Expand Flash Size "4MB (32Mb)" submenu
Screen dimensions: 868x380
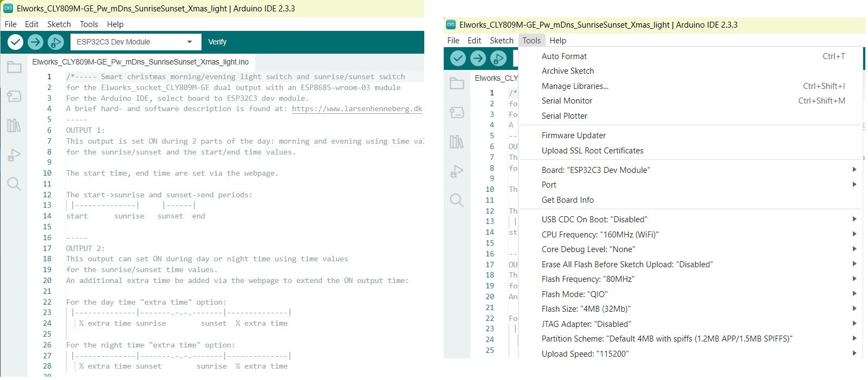tap(690, 309)
